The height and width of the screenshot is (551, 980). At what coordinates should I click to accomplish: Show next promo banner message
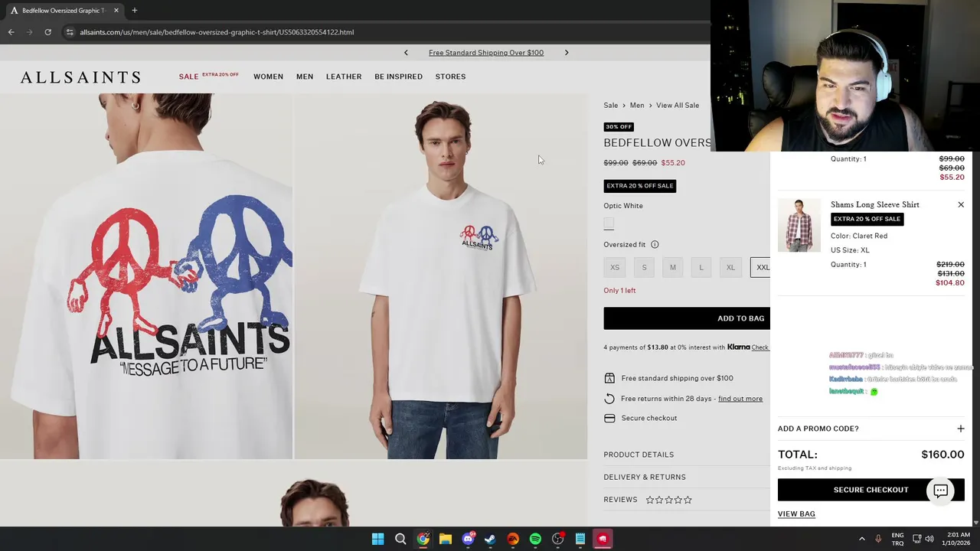567,53
